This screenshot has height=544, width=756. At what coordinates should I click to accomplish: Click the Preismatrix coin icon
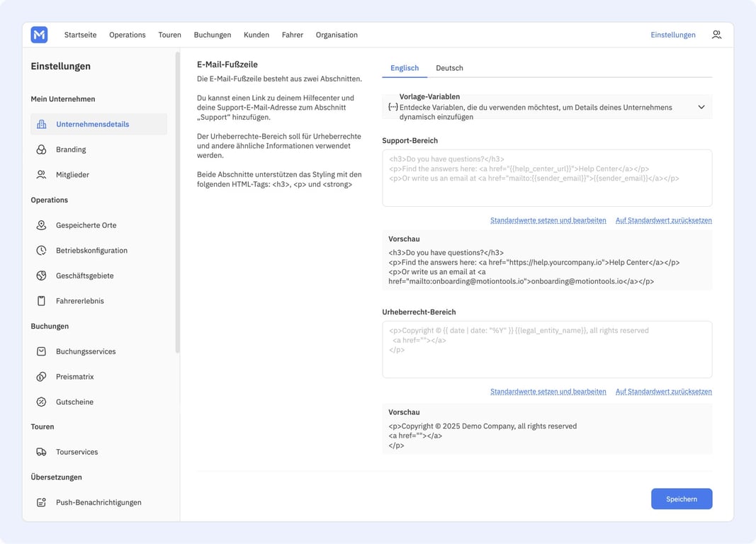coord(42,377)
